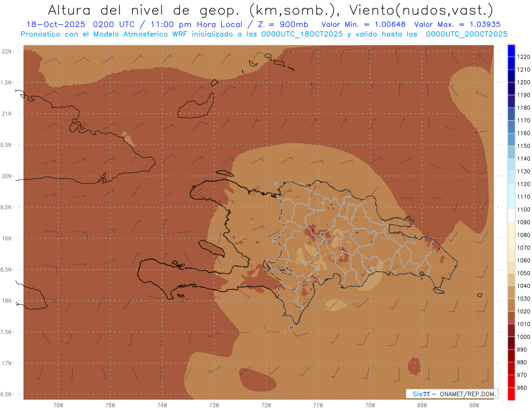Click the '73W' longitude label

click(214, 405)
